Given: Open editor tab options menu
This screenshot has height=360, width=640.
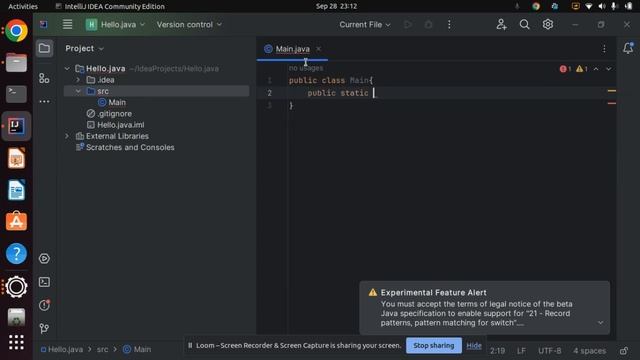Looking at the screenshot, I should pyautogui.click(x=604, y=49).
